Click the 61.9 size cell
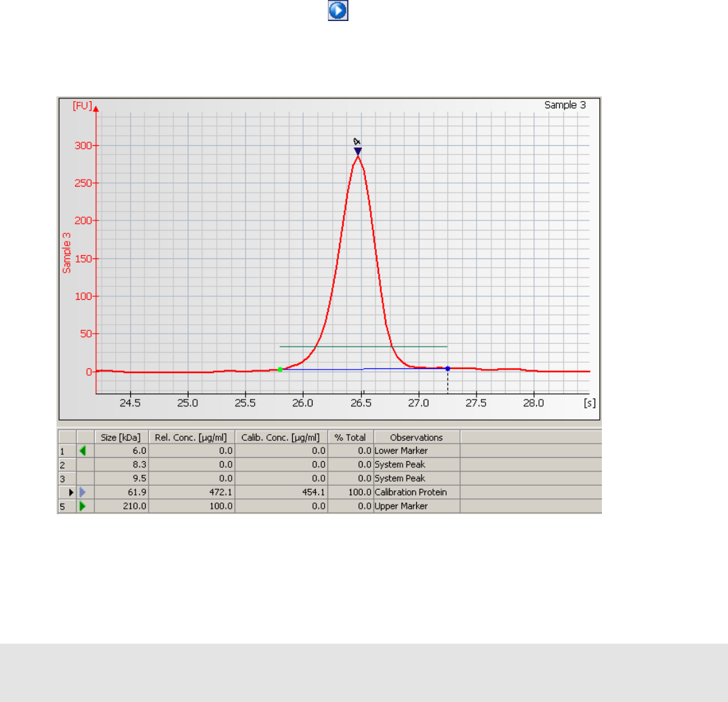 [121, 492]
